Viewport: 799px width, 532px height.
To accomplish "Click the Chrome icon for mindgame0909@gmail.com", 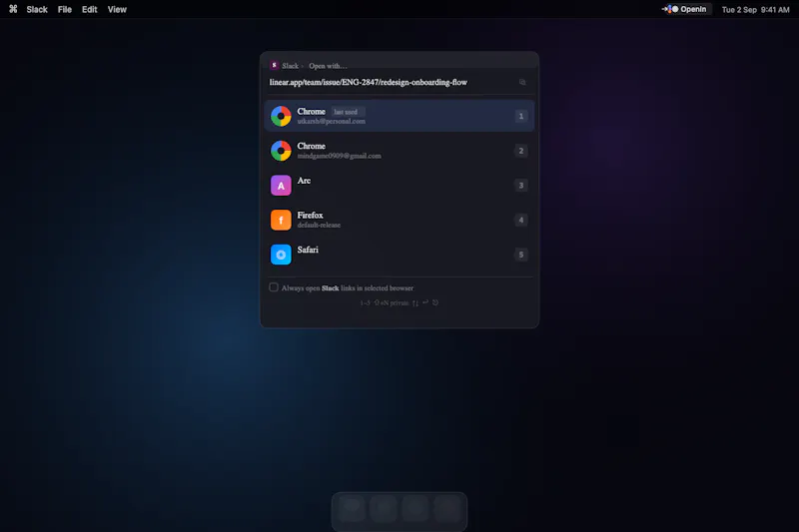I will click(281, 151).
